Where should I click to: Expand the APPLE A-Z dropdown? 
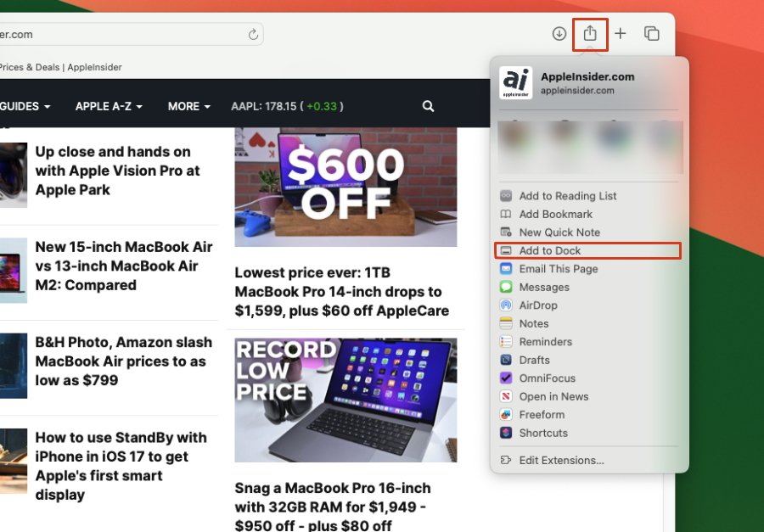click(108, 106)
